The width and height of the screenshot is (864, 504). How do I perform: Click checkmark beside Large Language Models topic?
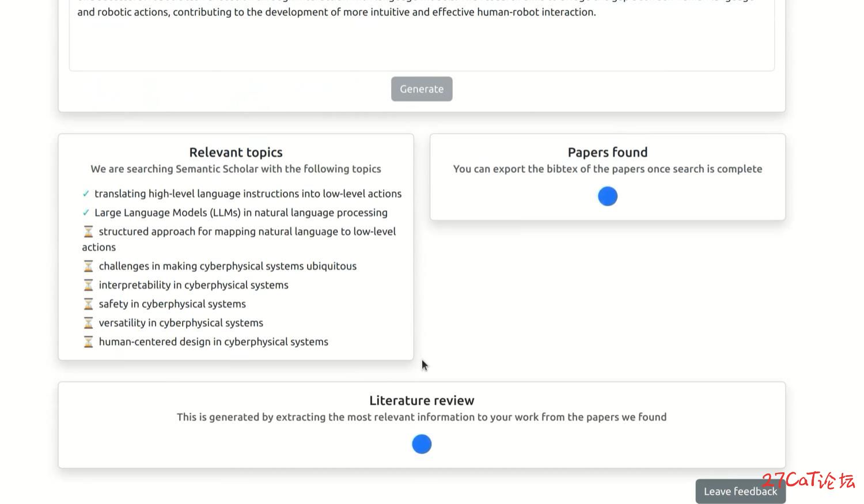tap(86, 213)
